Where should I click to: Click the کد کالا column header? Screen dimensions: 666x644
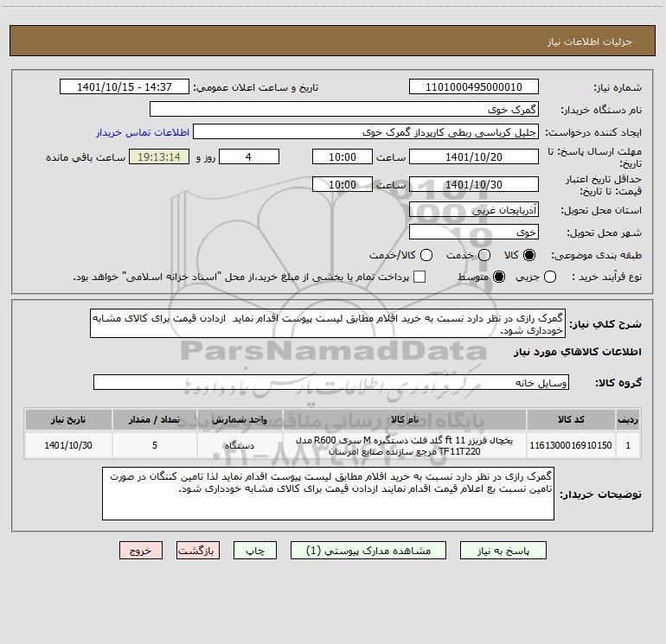tap(571, 419)
